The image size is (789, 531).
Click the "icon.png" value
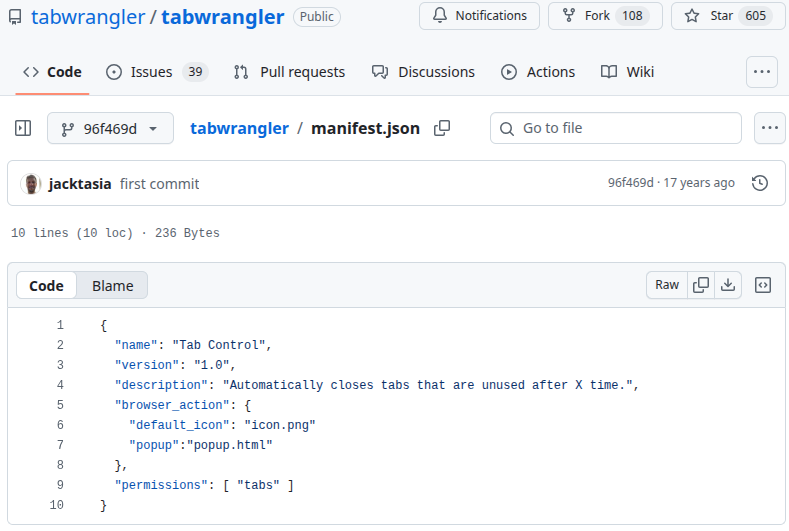coord(280,425)
